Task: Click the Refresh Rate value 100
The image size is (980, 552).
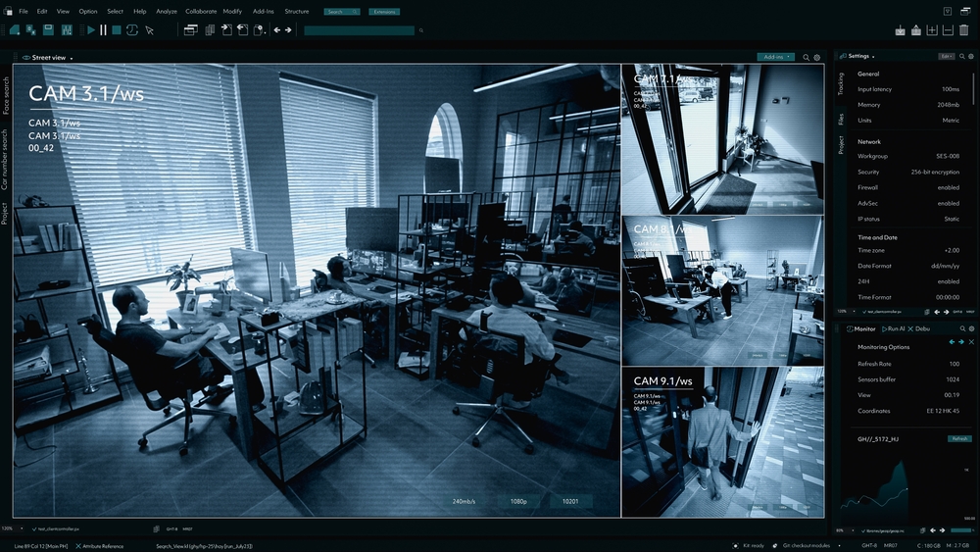Action: (954, 364)
